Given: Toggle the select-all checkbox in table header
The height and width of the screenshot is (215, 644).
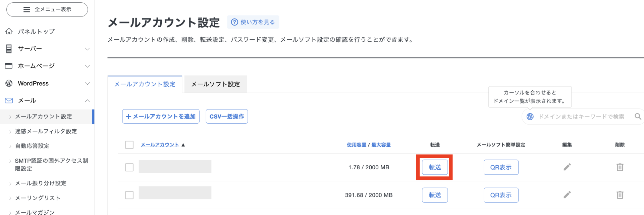Looking at the screenshot, I should point(129,145).
